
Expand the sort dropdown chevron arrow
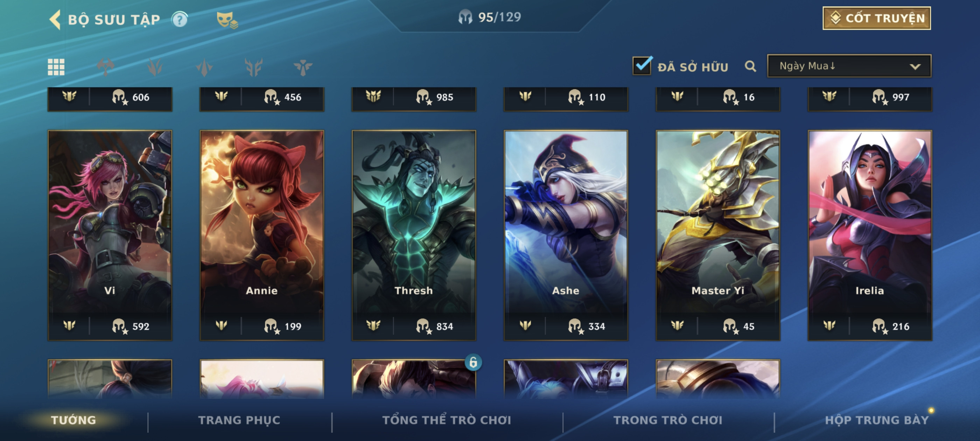(x=915, y=66)
